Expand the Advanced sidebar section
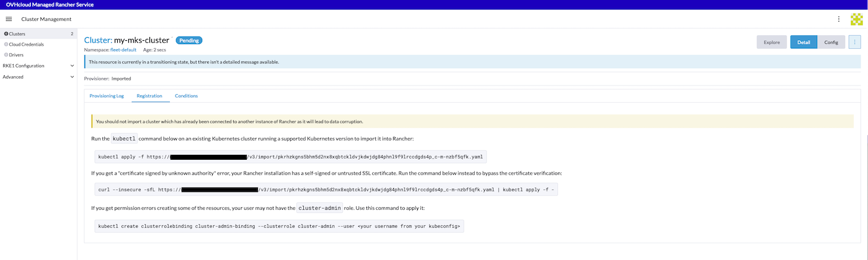 coord(72,77)
